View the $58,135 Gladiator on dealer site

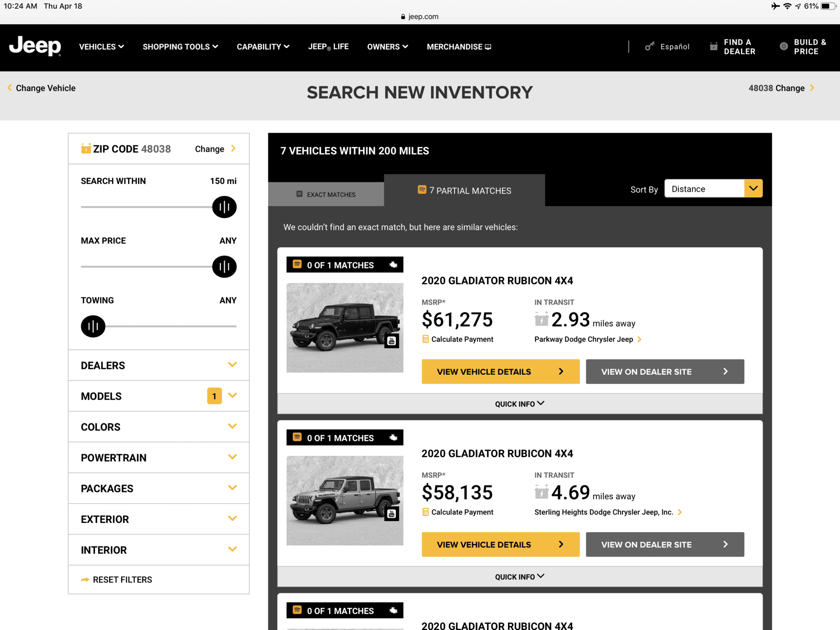665,545
